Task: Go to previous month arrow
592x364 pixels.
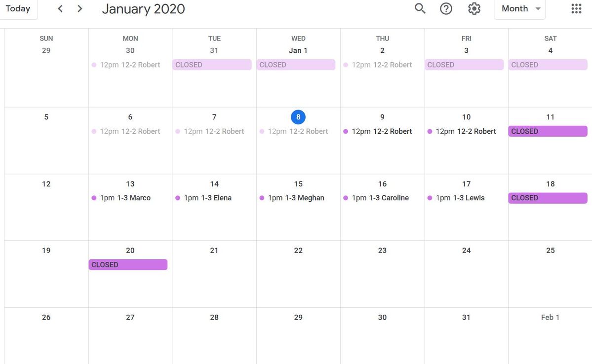Action: (60, 8)
